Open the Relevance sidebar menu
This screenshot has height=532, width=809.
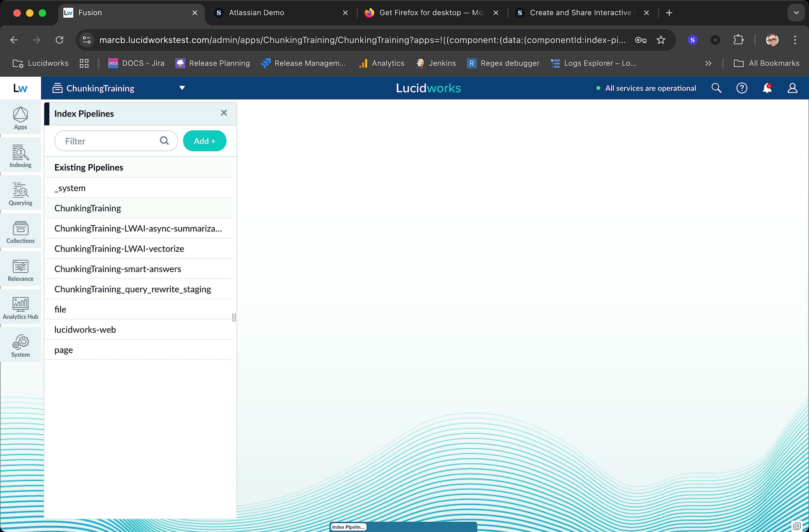(x=21, y=269)
